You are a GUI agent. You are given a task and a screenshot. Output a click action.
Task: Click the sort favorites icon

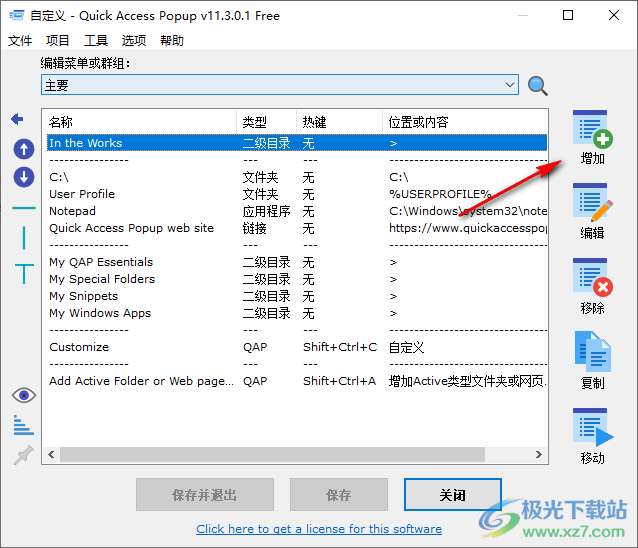pos(23,425)
